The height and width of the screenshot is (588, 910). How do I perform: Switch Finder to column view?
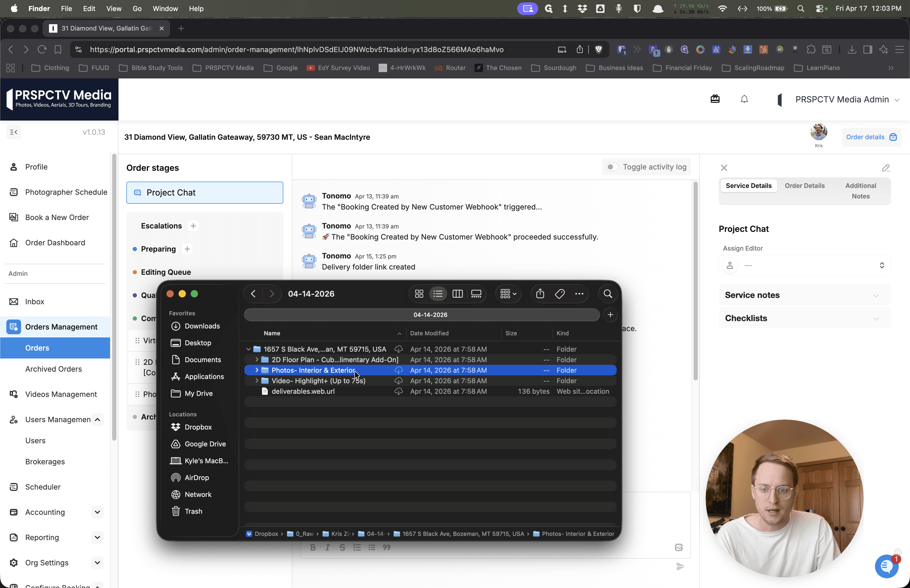click(457, 294)
